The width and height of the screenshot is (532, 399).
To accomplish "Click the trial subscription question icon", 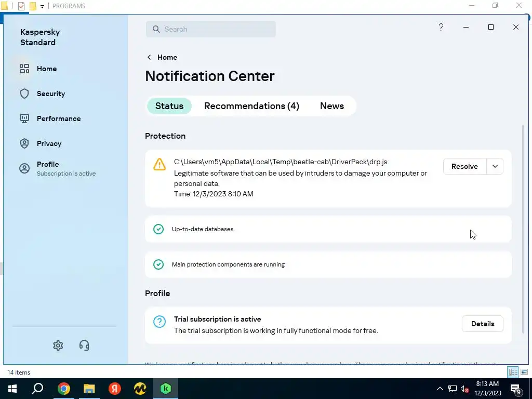I will [x=159, y=321].
